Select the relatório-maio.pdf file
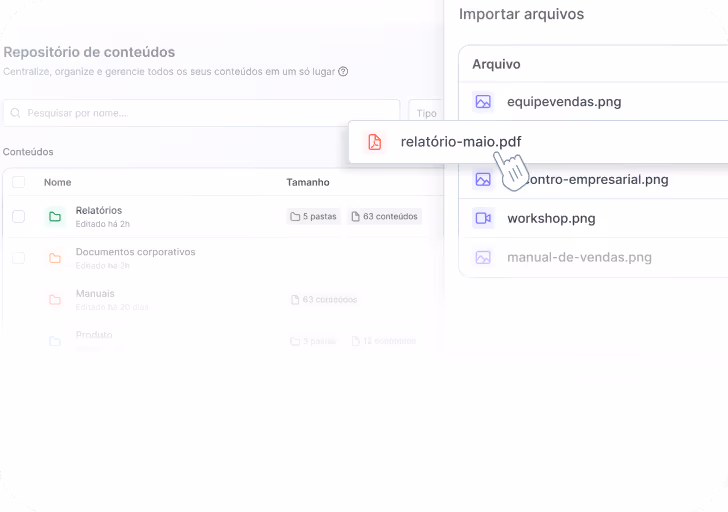Image resolution: width=728 pixels, height=512 pixels. point(461,142)
